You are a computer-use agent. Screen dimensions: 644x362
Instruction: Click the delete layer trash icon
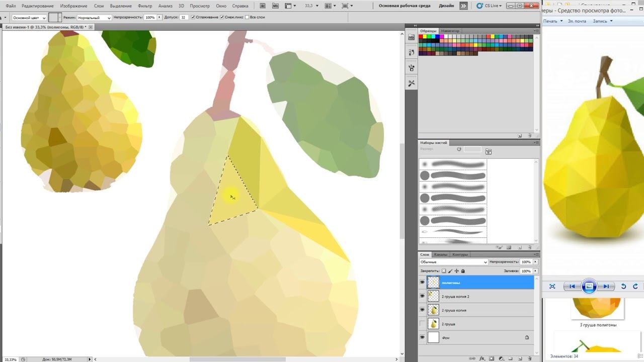coord(530,358)
